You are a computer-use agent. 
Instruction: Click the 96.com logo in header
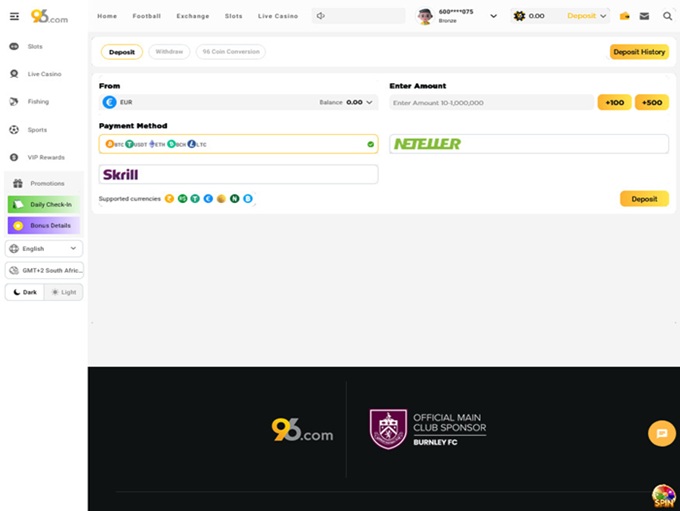click(49, 16)
